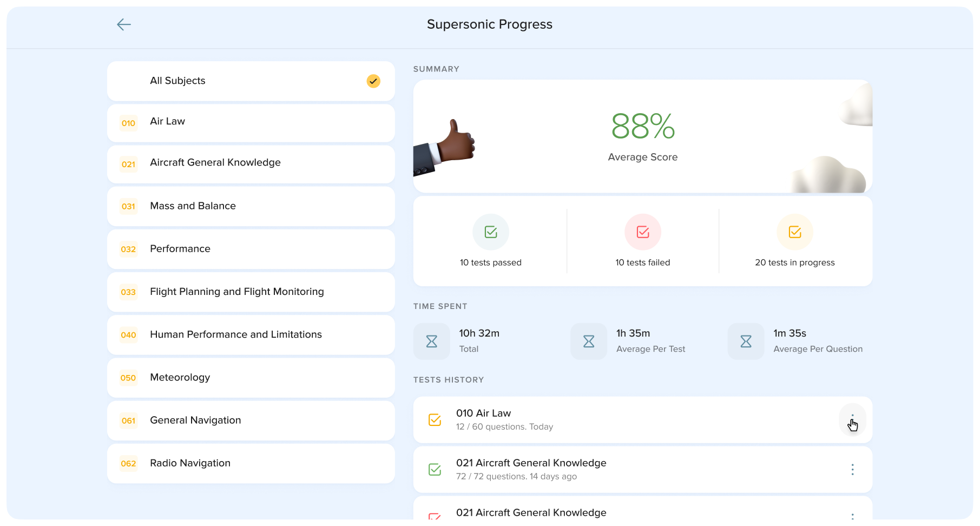Click the 010 badge next to Air Law
Viewport: 980px width, 526px height.
pyautogui.click(x=128, y=123)
